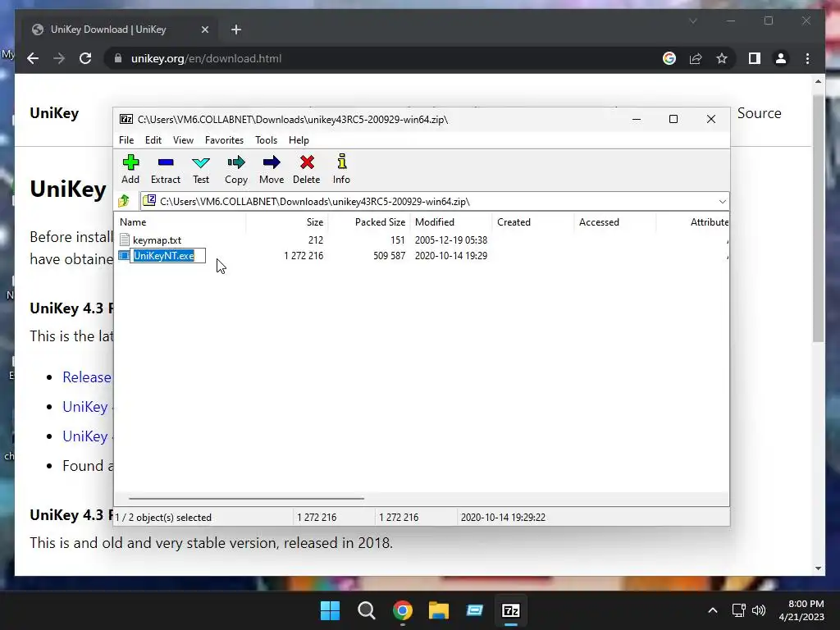Show hidden system tray icons
The image size is (840, 630).
(713, 610)
